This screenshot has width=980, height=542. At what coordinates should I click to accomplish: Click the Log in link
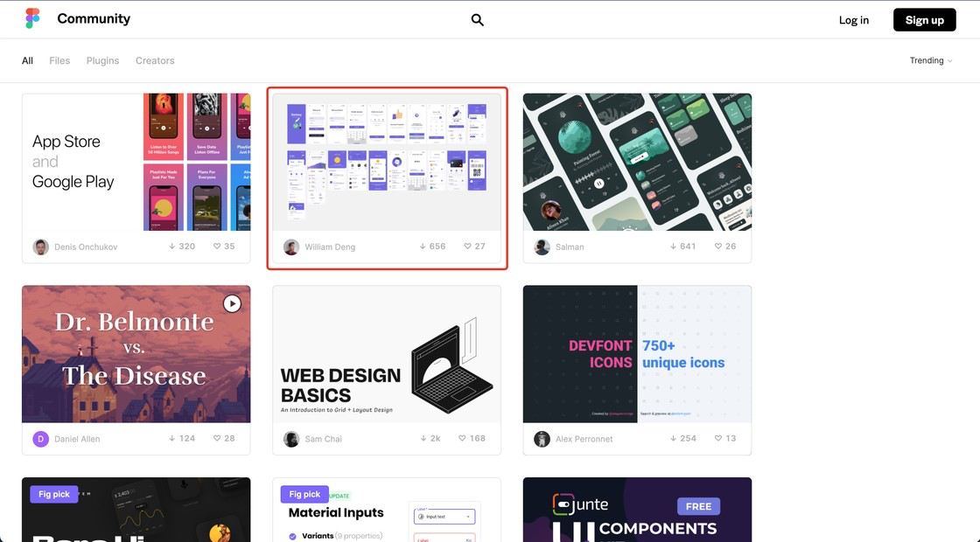854,20
